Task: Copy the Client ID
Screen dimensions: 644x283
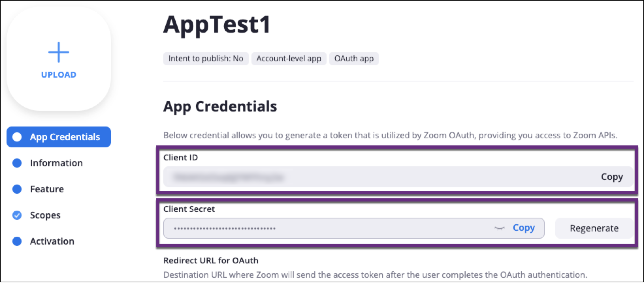Action: (x=612, y=177)
